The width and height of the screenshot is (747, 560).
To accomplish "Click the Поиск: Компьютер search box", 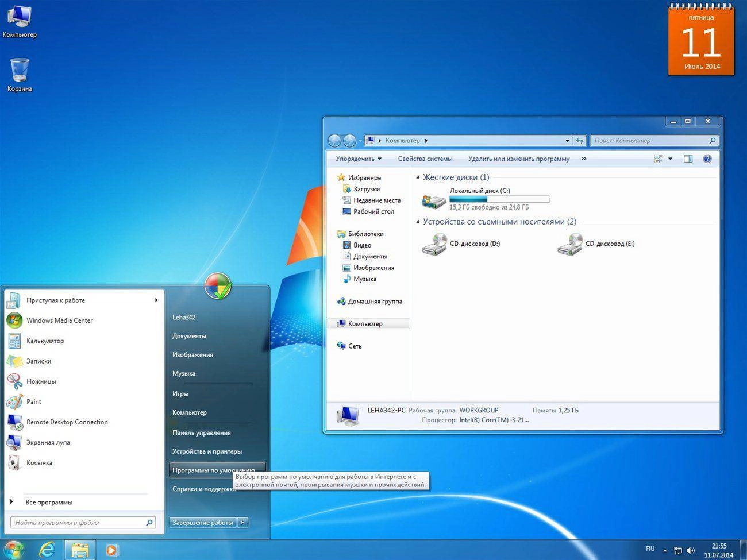I will click(654, 141).
